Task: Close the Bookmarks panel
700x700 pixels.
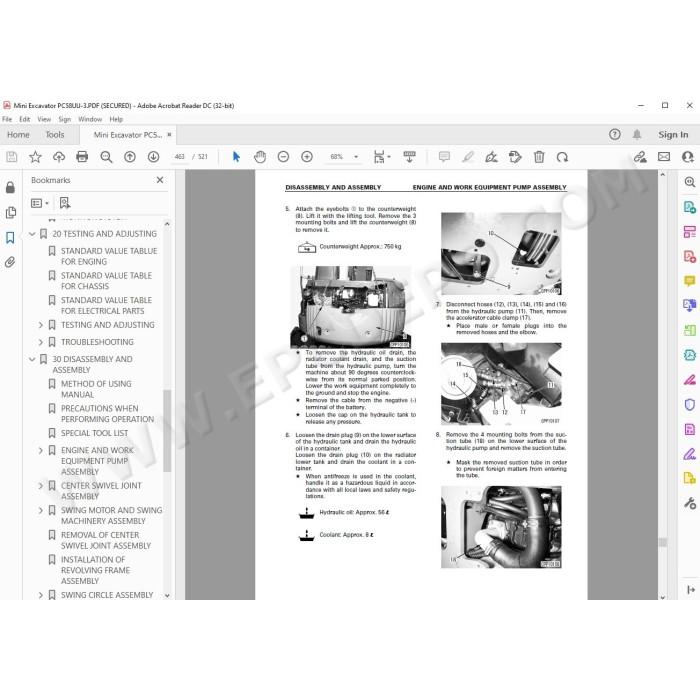Action: [160, 180]
